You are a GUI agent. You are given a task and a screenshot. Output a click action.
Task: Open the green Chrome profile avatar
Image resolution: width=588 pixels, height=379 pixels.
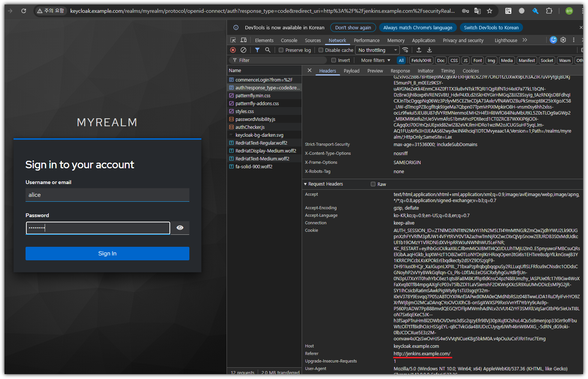pyautogui.click(x=569, y=11)
